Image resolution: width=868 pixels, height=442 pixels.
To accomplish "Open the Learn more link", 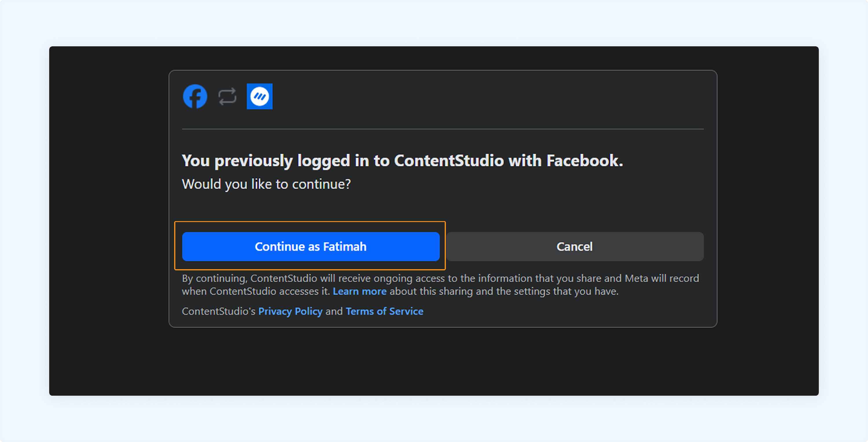I will click(360, 291).
